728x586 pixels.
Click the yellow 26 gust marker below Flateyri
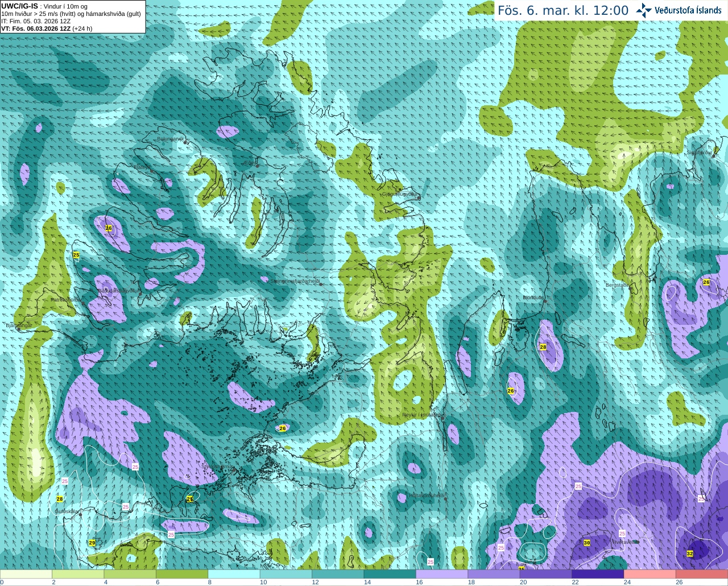[109, 228]
